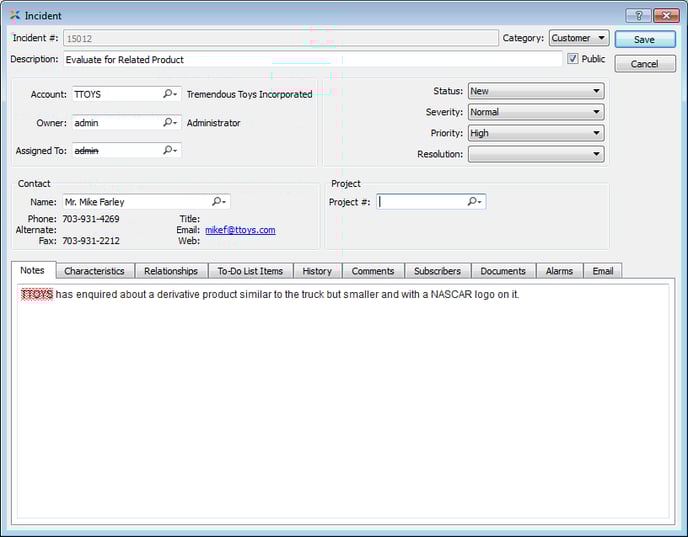Switch to the Notes tab
The image size is (688, 537).
[32, 270]
